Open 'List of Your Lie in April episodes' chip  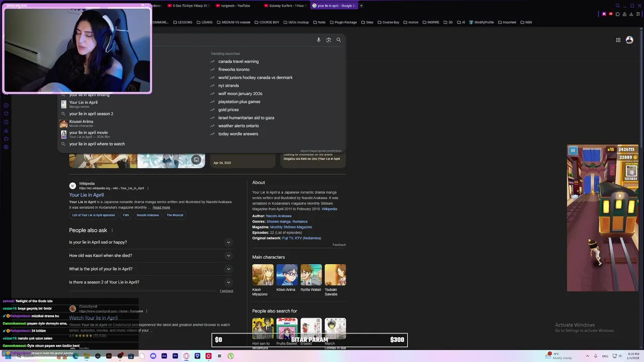pyautogui.click(x=94, y=215)
